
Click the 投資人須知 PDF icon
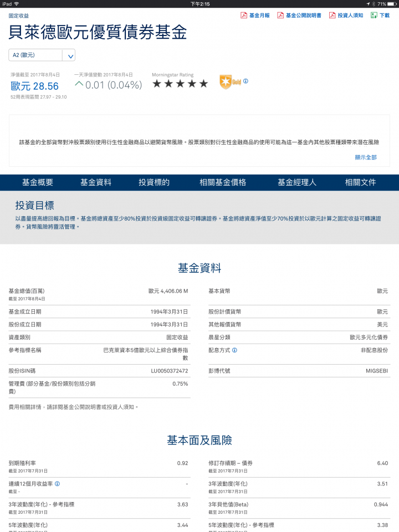click(x=332, y=16)
